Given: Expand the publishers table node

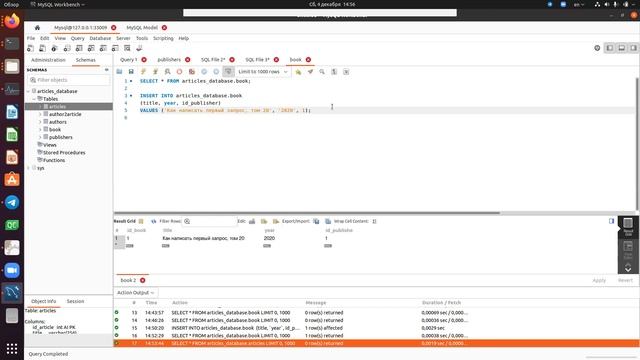Looking at the screenshot, I should point(40,137).
